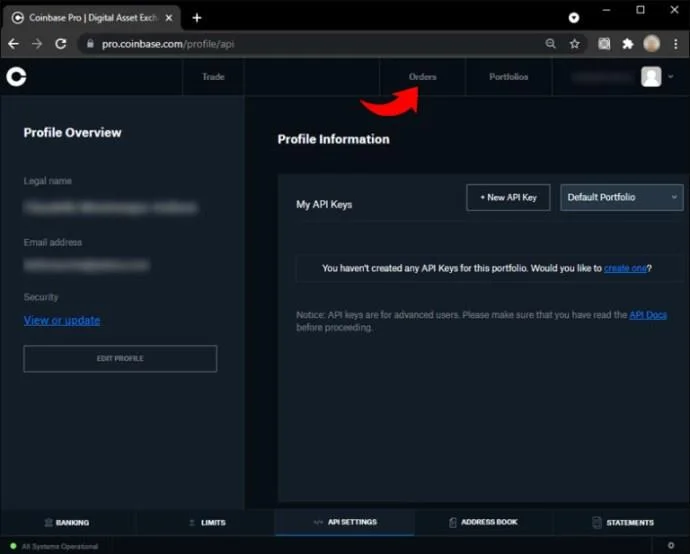Click the Edit Profile button

pos(120,359)
